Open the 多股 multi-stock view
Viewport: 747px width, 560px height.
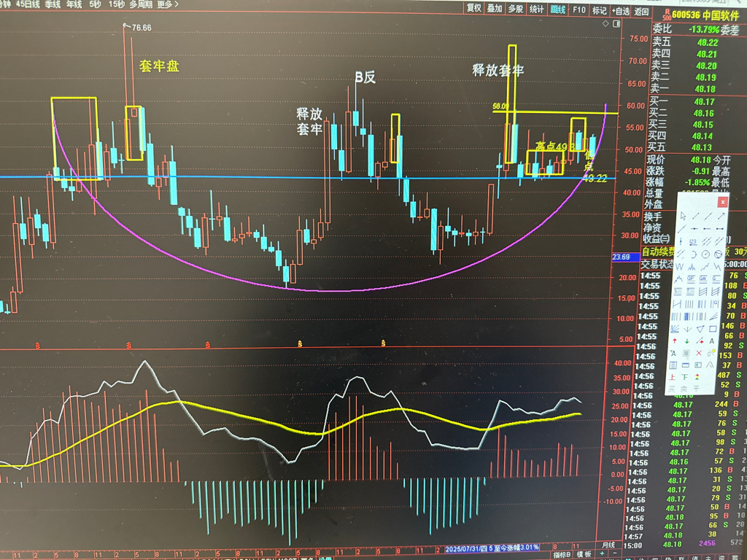[x=516, y=8]
